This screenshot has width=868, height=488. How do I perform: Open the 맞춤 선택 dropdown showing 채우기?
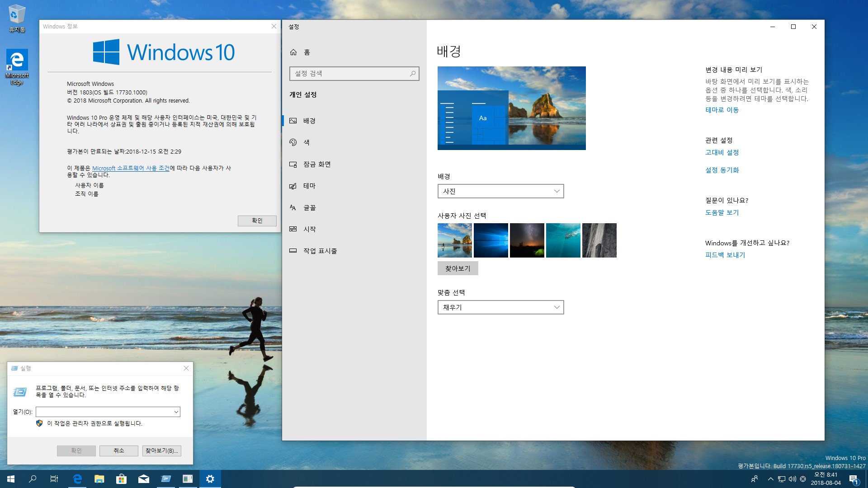(500, 307)
